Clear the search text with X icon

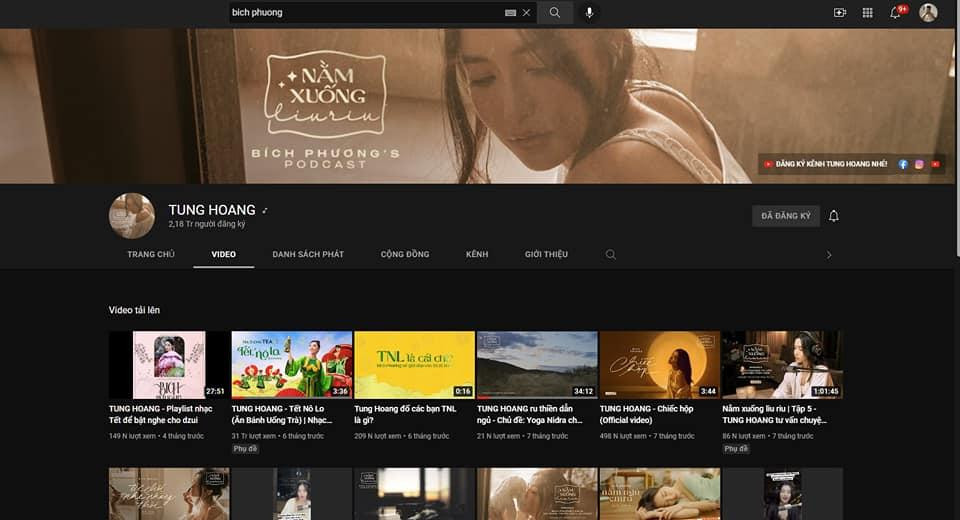pos(526,13)
